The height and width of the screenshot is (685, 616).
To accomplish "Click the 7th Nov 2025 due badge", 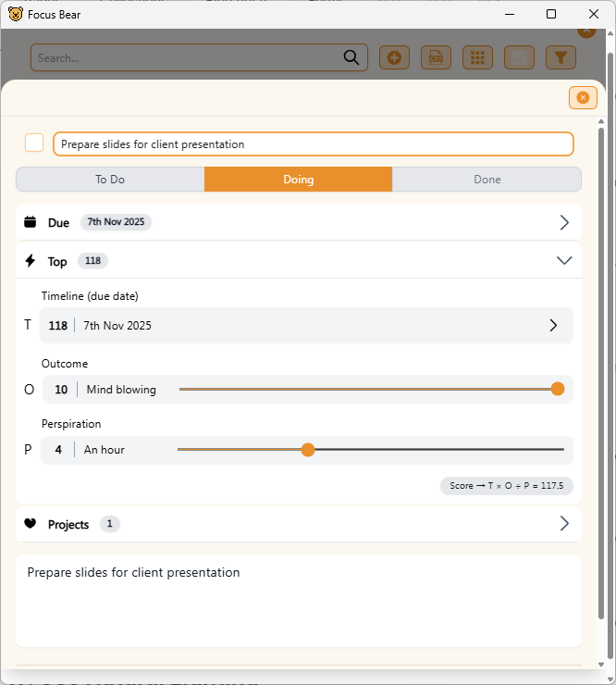I will click(x=116, y=222).
